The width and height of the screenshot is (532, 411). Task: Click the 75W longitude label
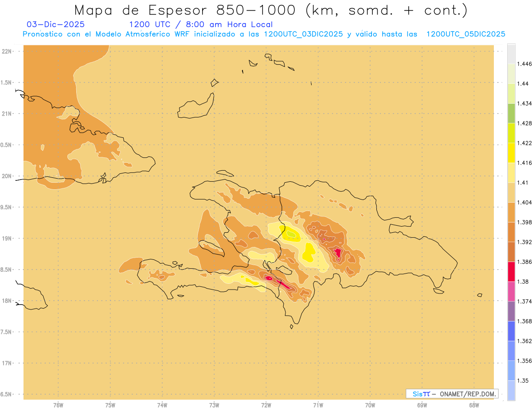(110, 405)
